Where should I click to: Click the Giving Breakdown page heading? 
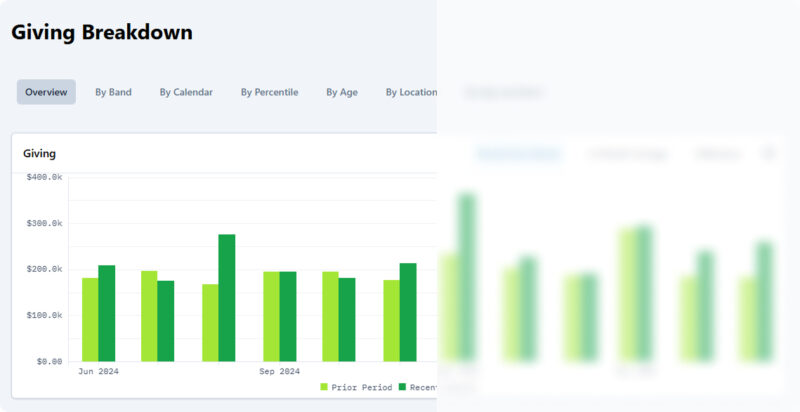click(102, 32)
